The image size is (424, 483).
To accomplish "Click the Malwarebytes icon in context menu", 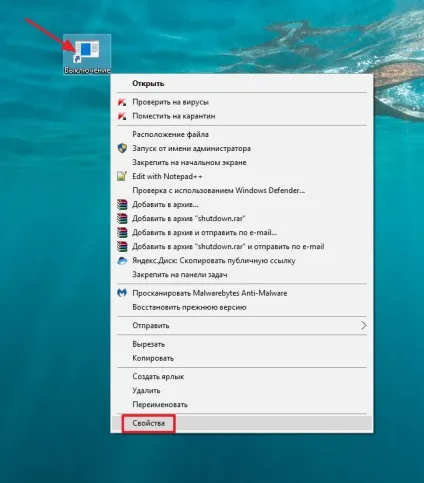I will (122, 293).
